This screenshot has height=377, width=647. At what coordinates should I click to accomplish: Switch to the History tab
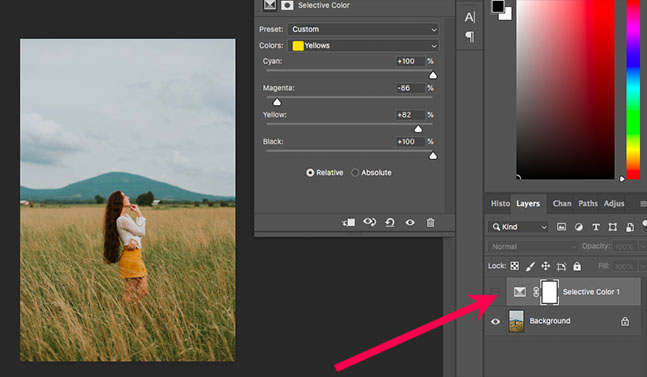pyautogui.click(x=500, y=203)
